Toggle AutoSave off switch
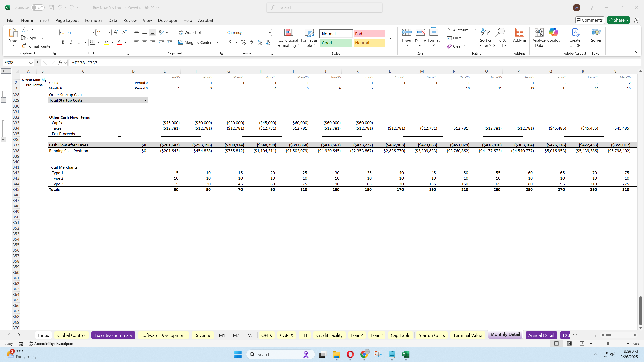This screenshot has width=644, height=362. point(37,7)
